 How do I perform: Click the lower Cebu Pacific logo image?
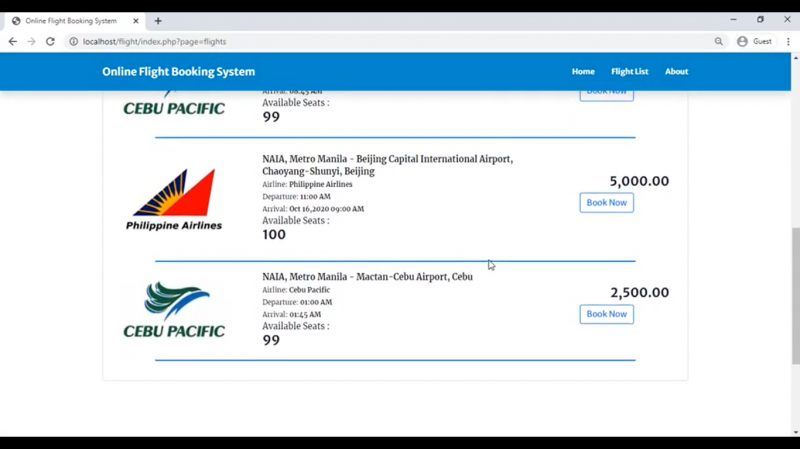click(174, 309)
